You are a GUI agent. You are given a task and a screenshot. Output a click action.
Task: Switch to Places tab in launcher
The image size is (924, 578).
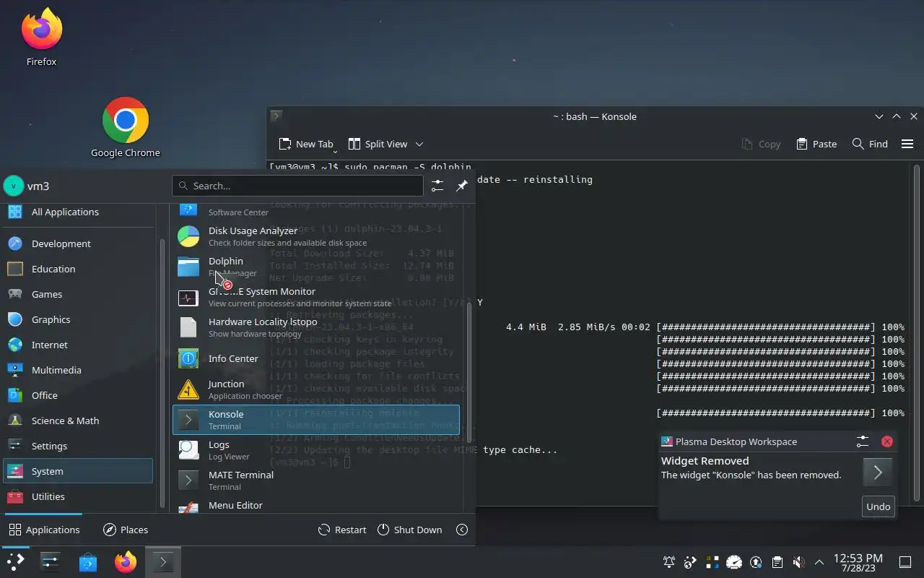coord(126,530)
